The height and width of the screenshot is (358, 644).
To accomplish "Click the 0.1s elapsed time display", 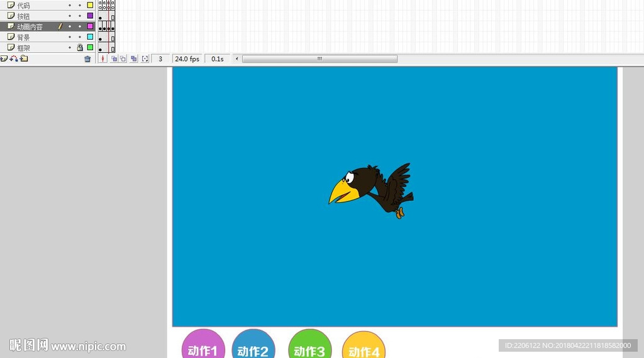I will coord(217,59).
